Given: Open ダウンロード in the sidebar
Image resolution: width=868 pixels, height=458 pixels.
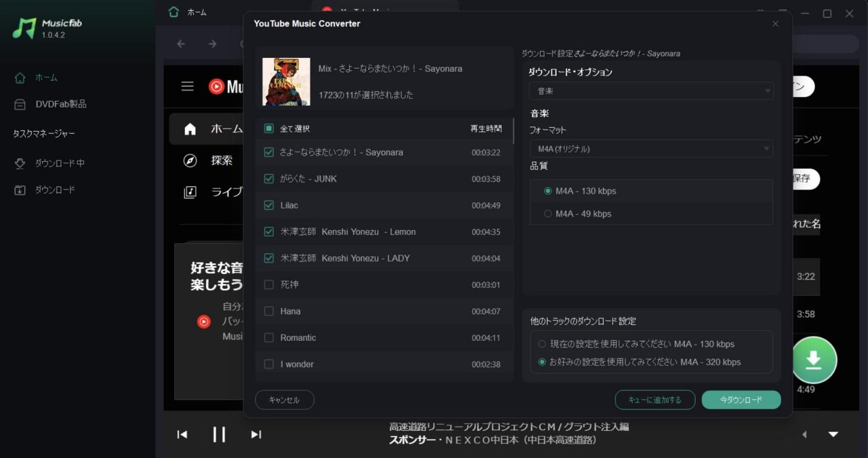Looking at the screenshot, I should coord(45,190).
